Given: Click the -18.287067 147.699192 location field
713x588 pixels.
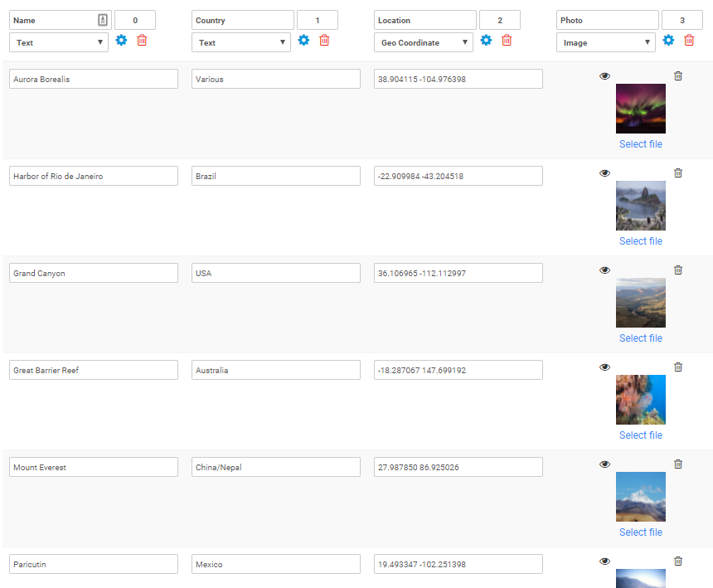Looking at the screenshot, I should tap(458, 370).
